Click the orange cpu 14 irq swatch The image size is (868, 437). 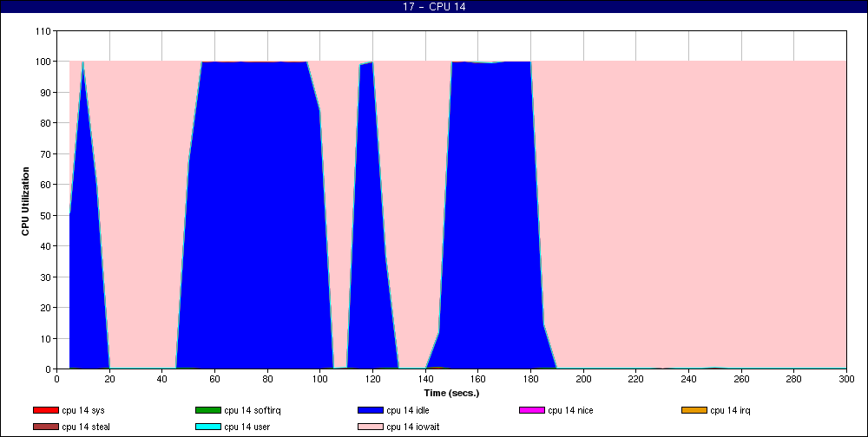pyautogui.click(x=694, y=410)
